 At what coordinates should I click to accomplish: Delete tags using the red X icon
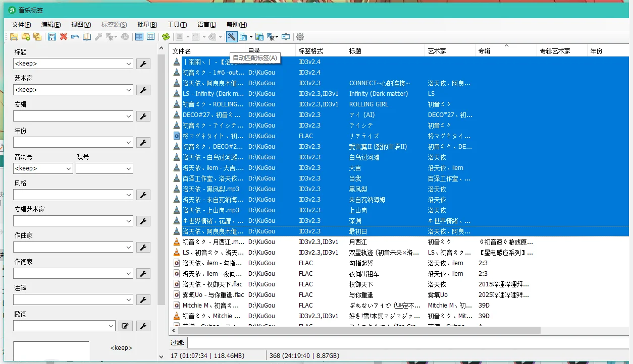tap(64, 36)
